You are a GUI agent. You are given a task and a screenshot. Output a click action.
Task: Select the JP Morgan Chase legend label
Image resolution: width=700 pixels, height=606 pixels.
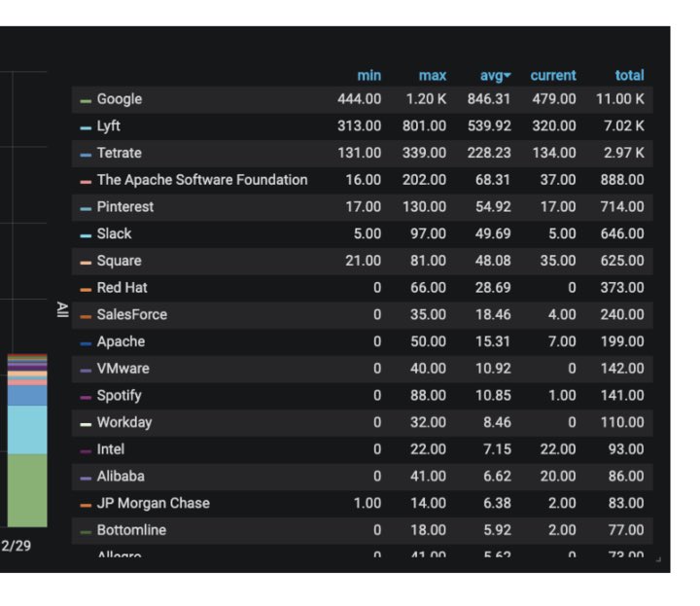tap(154, 503)
